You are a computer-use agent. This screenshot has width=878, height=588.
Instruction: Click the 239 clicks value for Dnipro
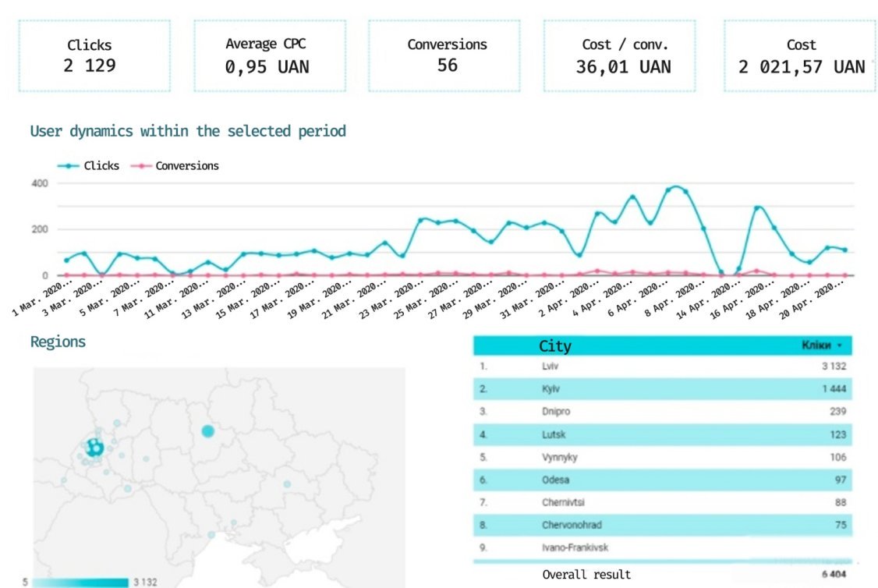[x=837, y=412]
